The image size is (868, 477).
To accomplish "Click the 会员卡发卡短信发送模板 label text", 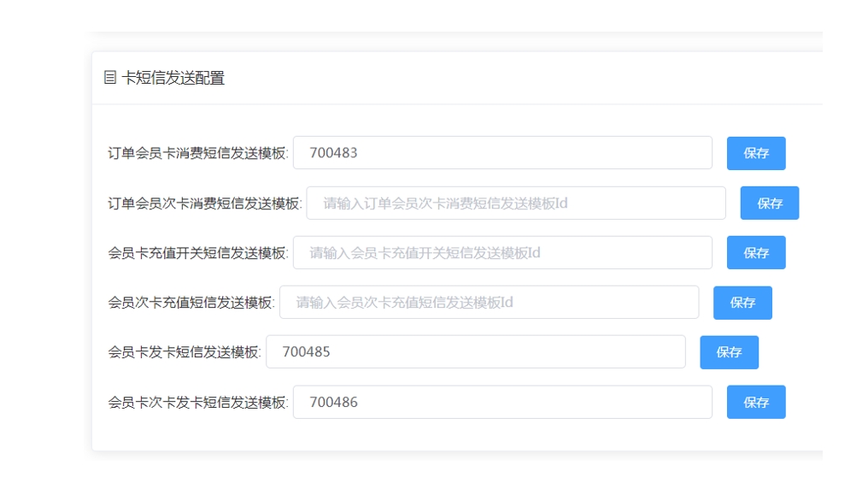I will [185, 352].
